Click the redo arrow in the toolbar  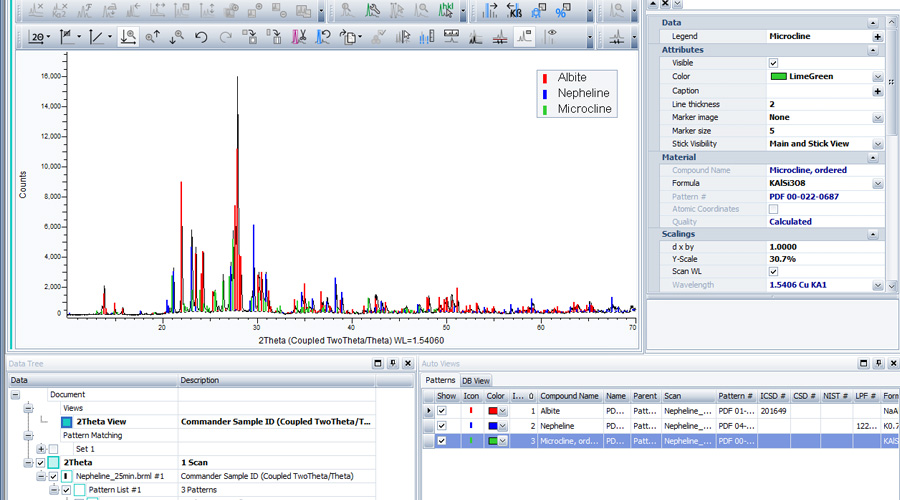(225, 37)
